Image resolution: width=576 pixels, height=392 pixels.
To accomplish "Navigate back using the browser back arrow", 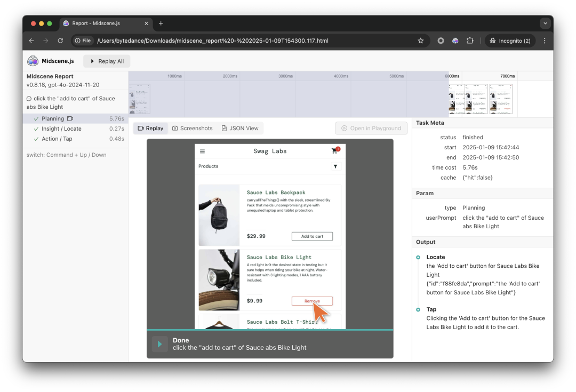I will tap(31, 40).
